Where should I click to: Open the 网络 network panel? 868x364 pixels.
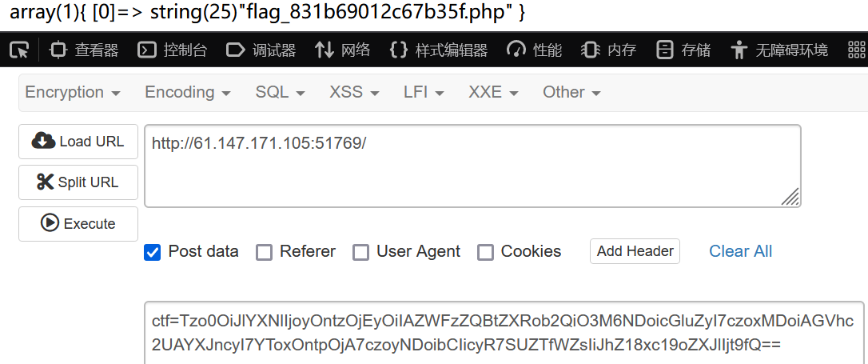pyautogui.click(x=343, y=50)
